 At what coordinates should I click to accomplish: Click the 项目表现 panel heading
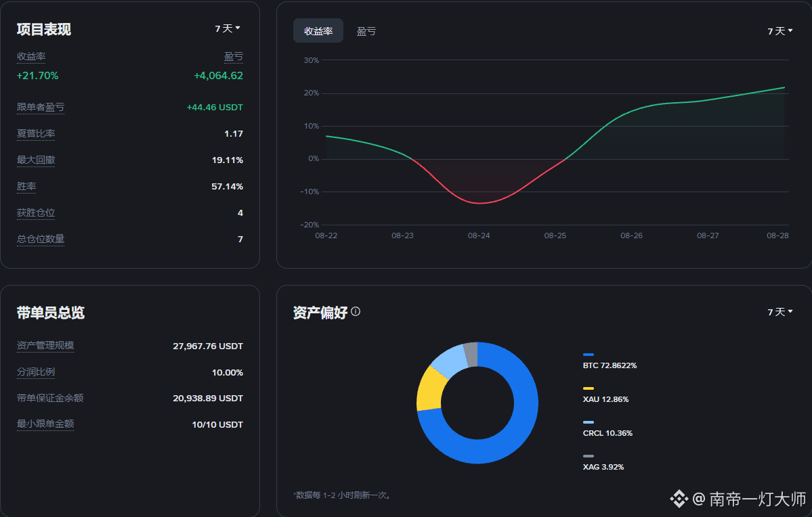point(44,30)
